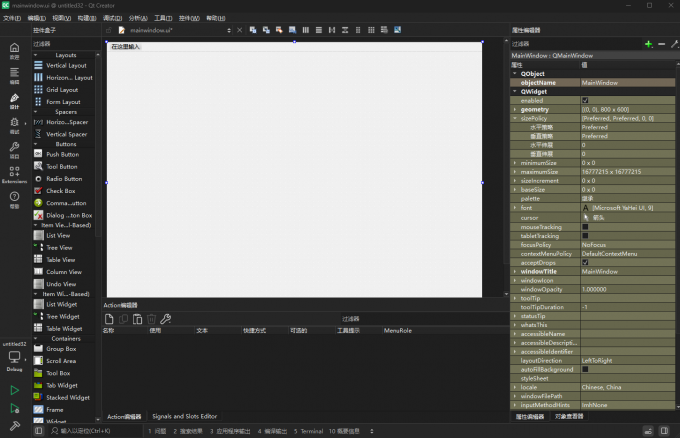This screenshot has height=438, width=680.
Task: Collapse the sizePolicy property group
Action: (515, 119)
